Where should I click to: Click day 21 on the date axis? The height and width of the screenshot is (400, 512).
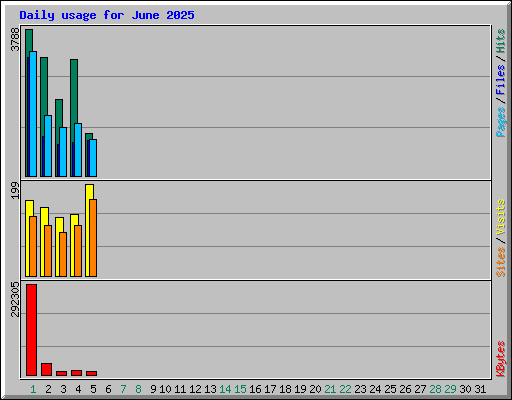(330, 389)
